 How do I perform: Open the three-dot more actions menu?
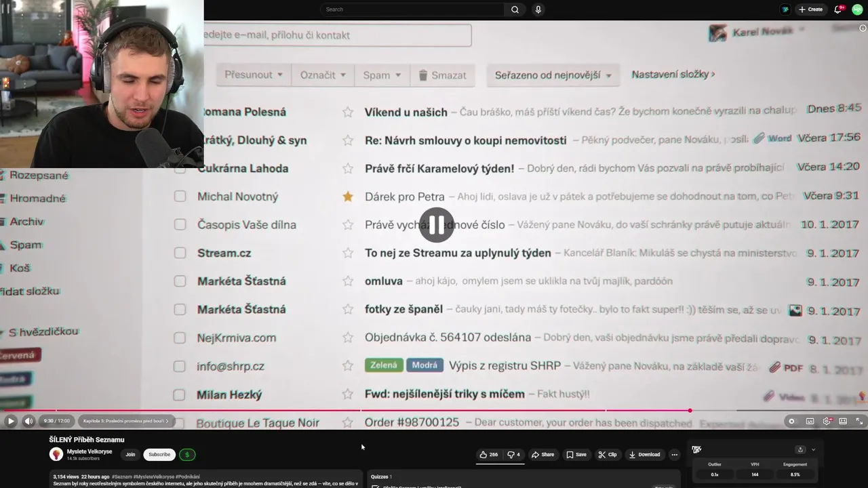pyautogui.click(x=674, y=455)
